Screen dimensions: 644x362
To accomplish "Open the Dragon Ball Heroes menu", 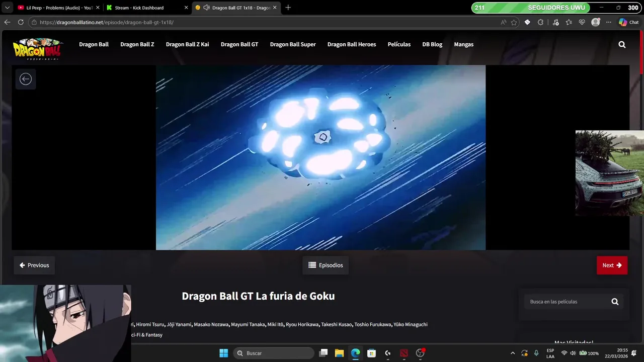I will [x=352, y=44].
